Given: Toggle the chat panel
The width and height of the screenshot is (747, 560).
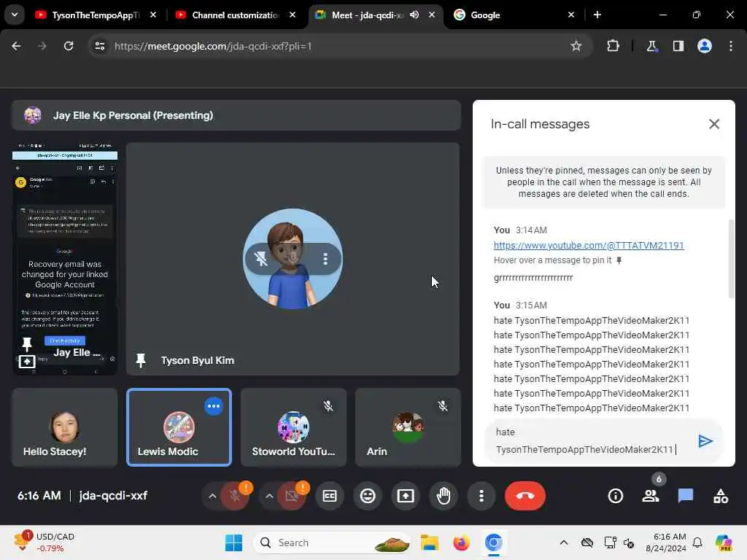Looking at the screenshot, I should tap(686, 496).
